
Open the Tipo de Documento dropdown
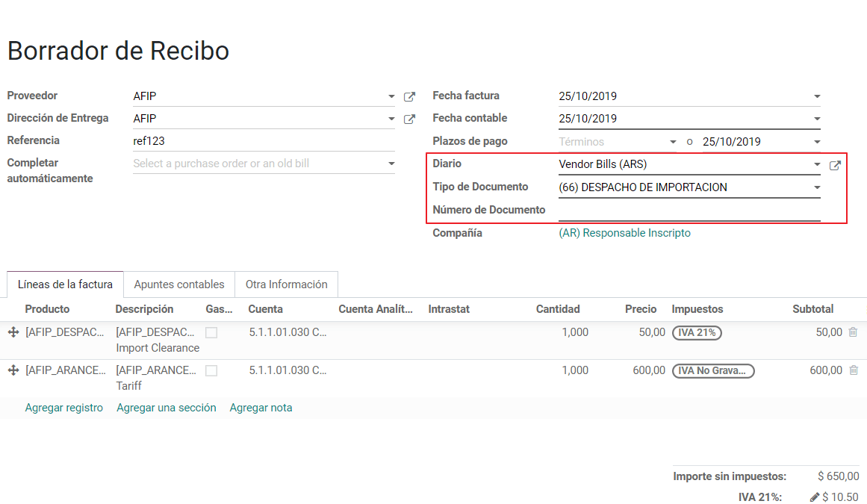click(x=817, y=187)
